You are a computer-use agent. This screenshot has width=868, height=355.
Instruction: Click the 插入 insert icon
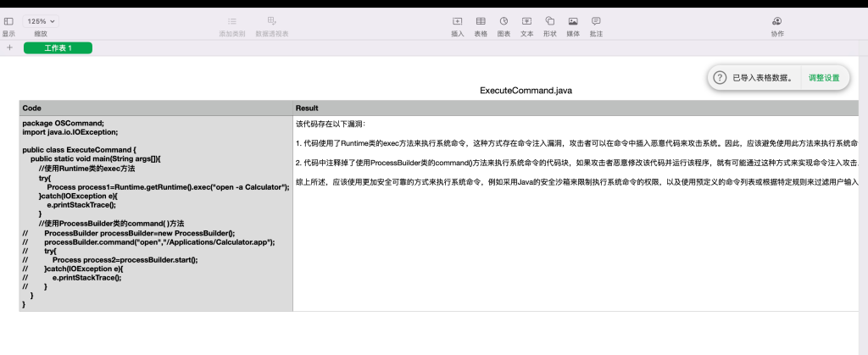coord(457,21)
